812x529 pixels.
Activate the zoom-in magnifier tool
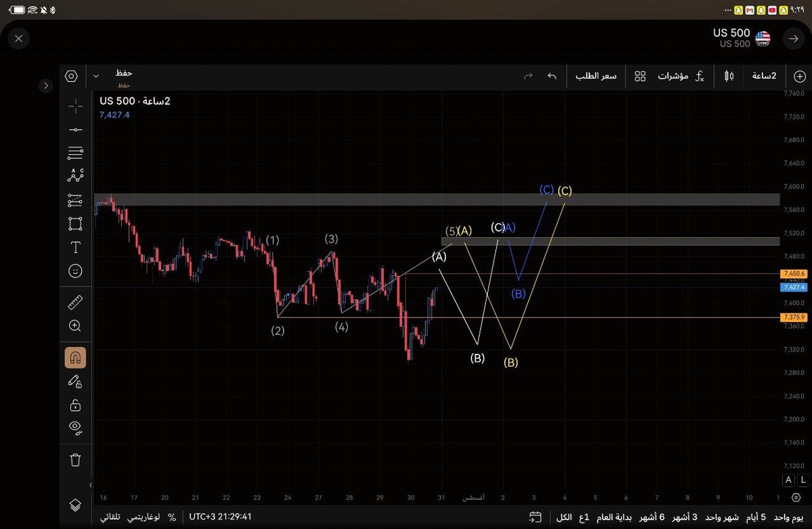tap(75, 325)
